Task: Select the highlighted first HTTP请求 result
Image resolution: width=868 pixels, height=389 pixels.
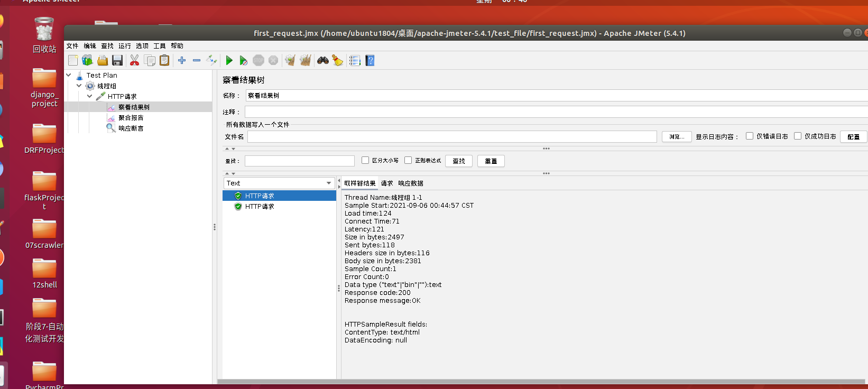Action: [279, 196]
